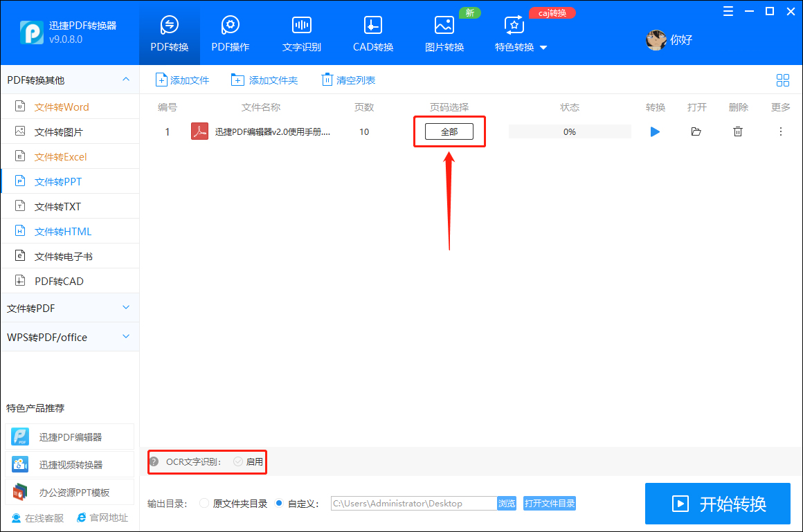Open the 图片转换 tab

click(x=444, y=34)
